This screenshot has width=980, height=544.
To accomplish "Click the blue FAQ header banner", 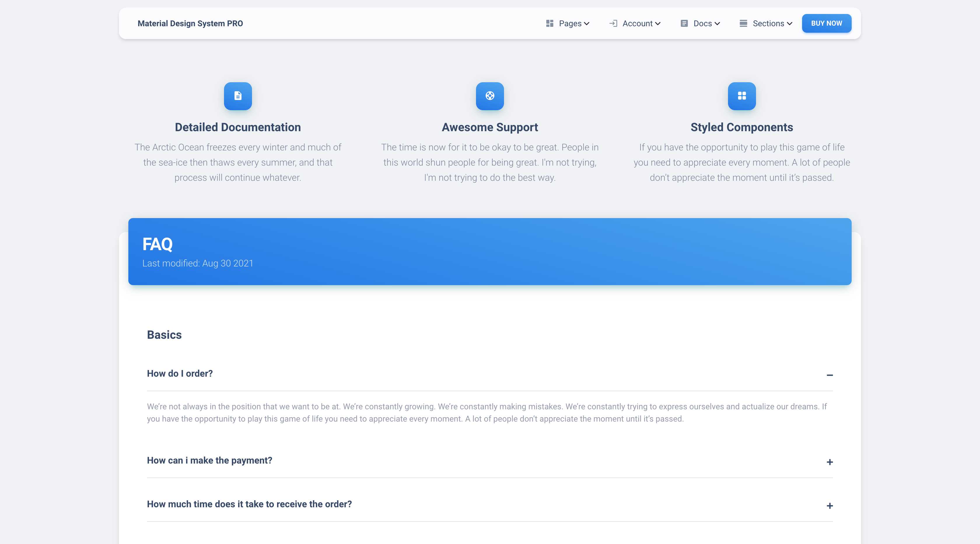I will [490, 252].
